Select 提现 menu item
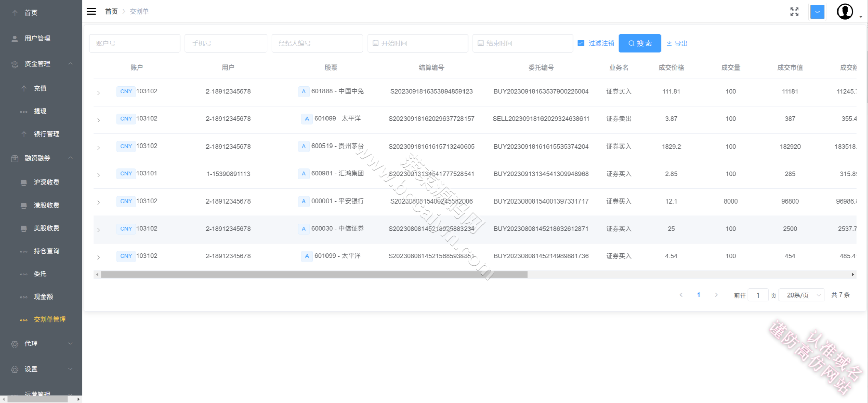Image resolution: width=868 pixels, height=403 pixels. (x=40, y=111)
